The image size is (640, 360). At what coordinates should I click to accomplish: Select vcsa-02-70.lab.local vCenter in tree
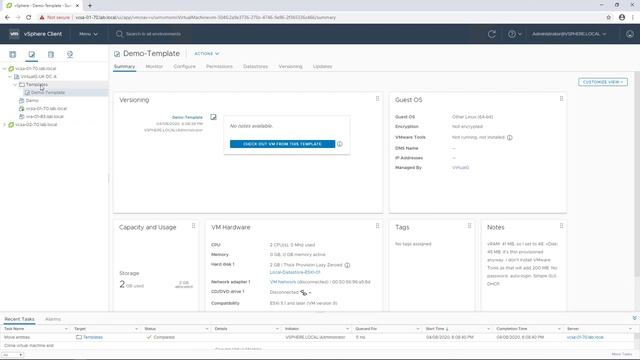(x=36, y=124)
